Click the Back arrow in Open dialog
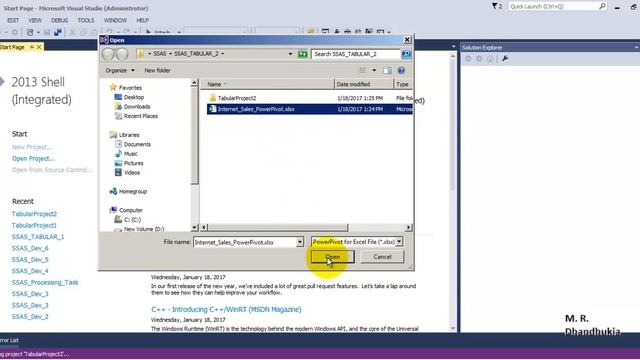Screen dimensions: 640x360 click(x=108, y=54)
